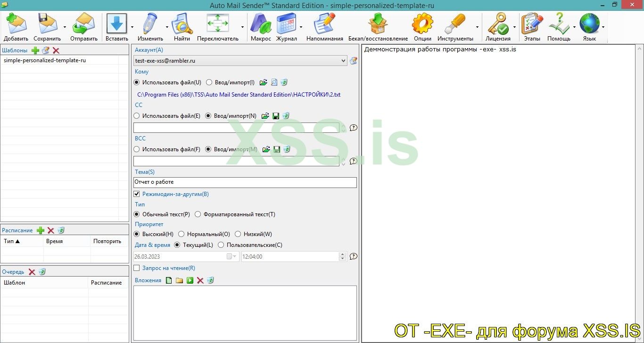Preview the Кому recipient file

[x=274, y=82]
